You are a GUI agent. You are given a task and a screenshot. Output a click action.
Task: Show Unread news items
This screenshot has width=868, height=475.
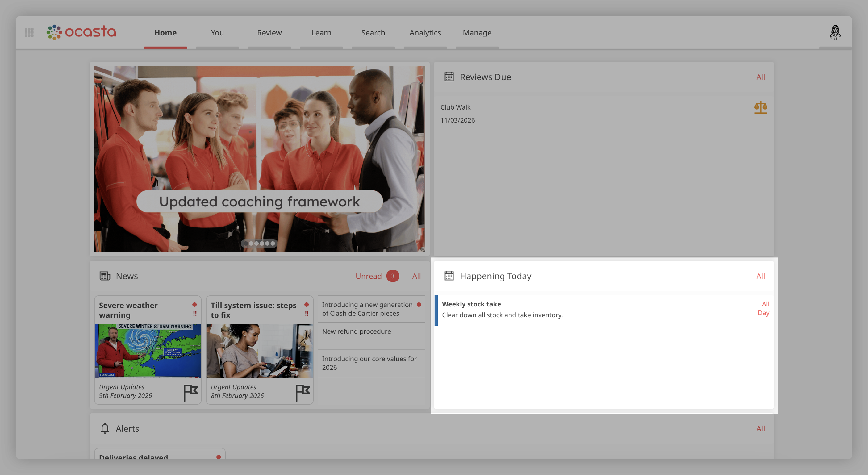pos(369,276)
